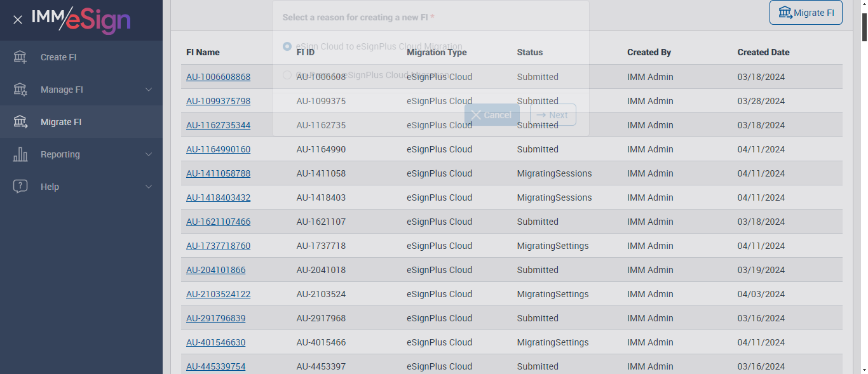The height and width of the screenshot is (374, 868).
Task: Click the Create FI bank icon
Action: (x=20, y=57)
